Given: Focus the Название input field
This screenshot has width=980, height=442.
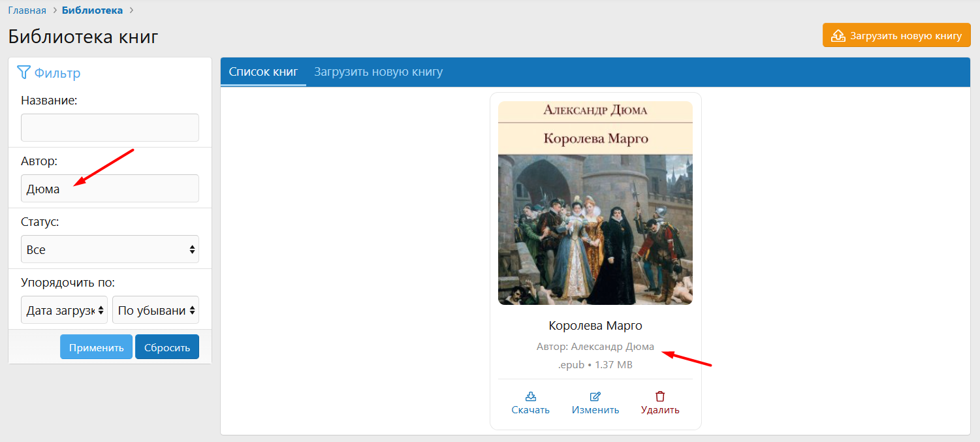Looking at the screenshot, I should point(110,127).
